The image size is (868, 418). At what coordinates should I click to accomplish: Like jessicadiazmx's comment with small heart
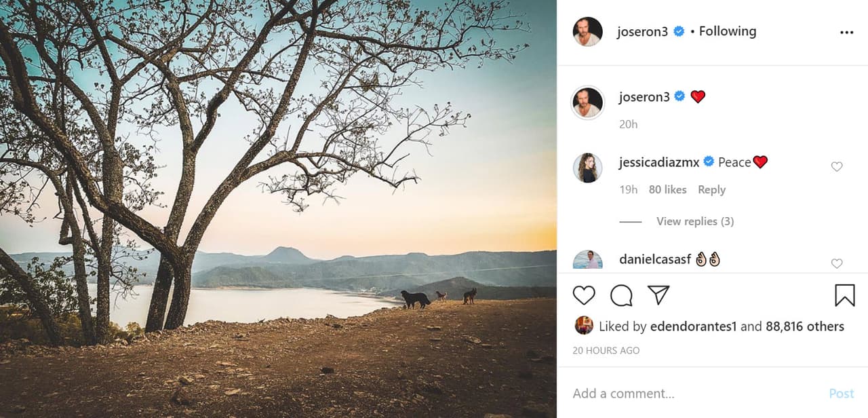tap(837, 167)
